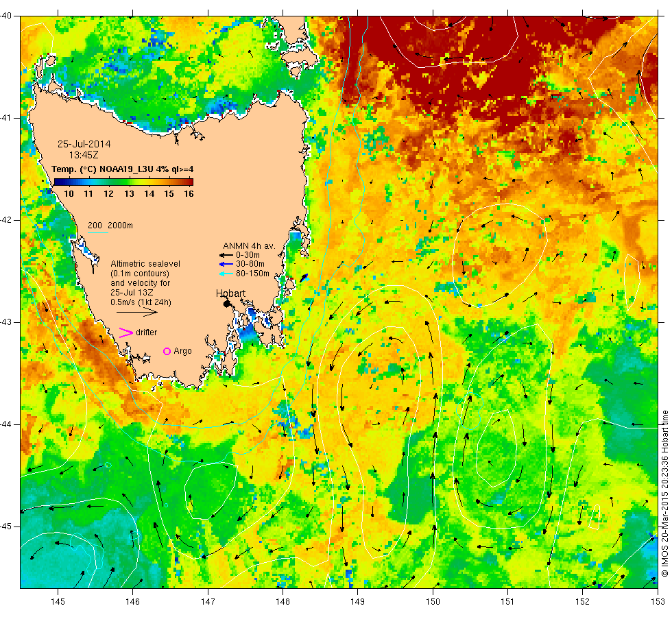Screen dimensions: 672x617
Task: Click the cyan 80-150m arrow legend icon
Action: click(x=226, y=274)
